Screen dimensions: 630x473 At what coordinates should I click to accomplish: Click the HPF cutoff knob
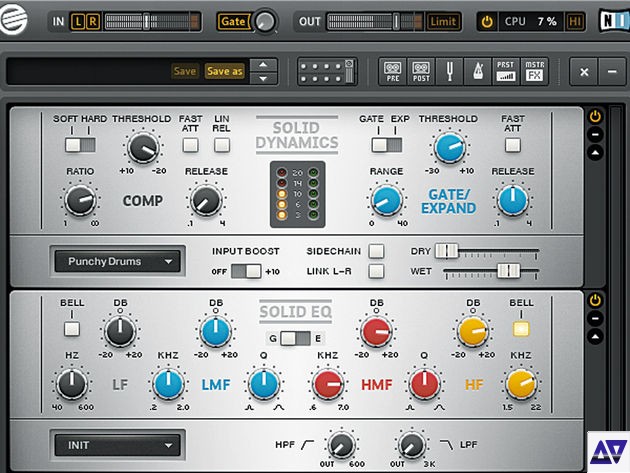pos(341,445)
